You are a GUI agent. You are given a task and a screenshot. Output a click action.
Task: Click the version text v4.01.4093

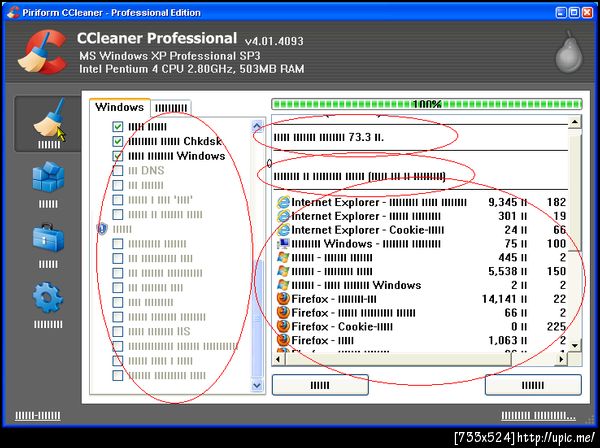pos(274,41)
